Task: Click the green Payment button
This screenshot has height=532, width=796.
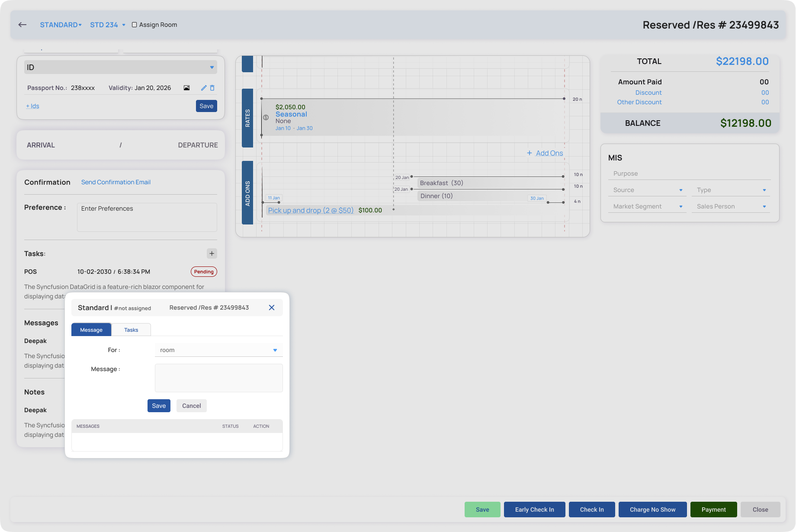Action: point(714,510)
